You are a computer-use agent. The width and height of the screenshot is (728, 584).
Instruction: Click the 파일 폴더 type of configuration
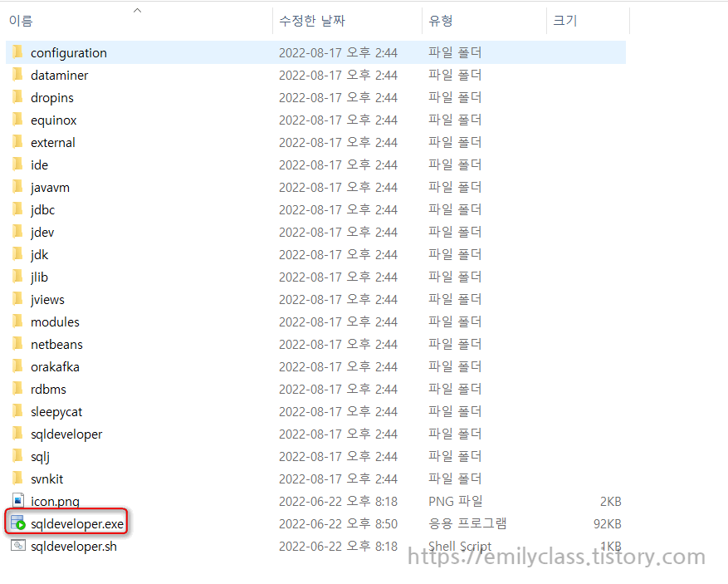tap(455, 52)
